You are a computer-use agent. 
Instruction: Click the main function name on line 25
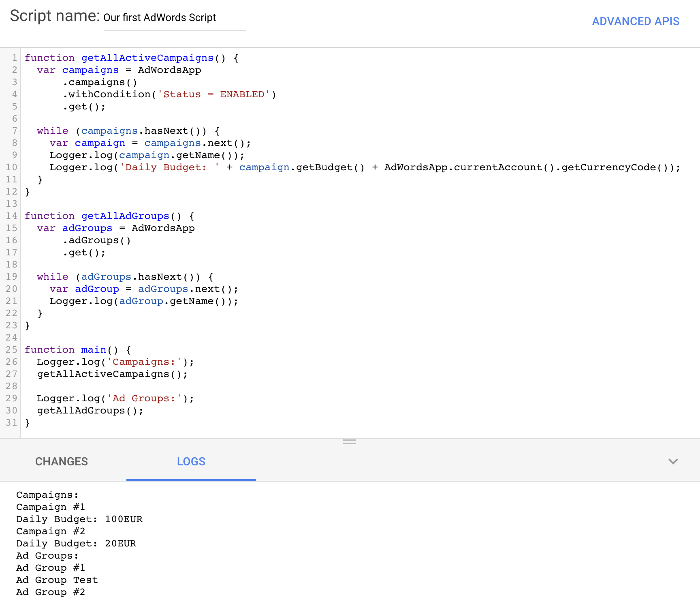pos(93,350)
